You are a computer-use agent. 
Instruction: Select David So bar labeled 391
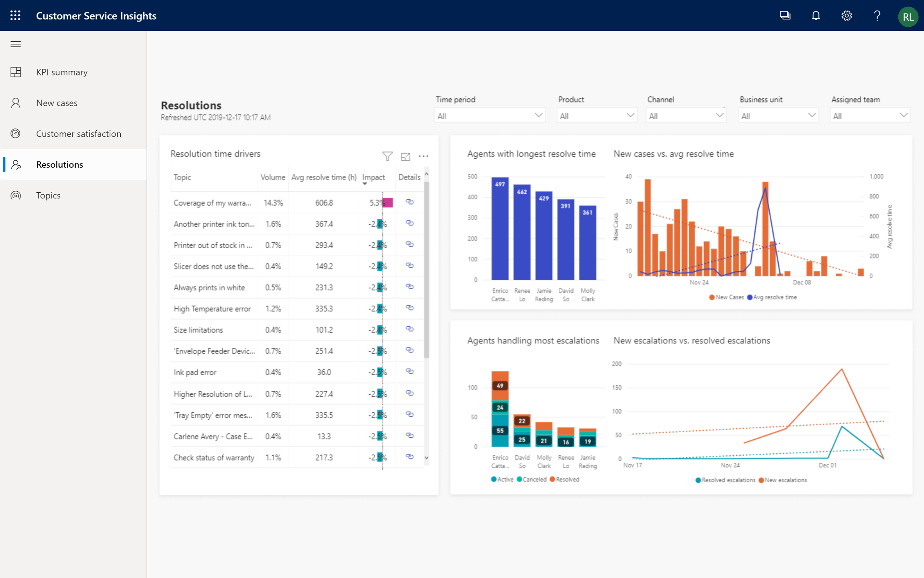click(x=566, y=239)
